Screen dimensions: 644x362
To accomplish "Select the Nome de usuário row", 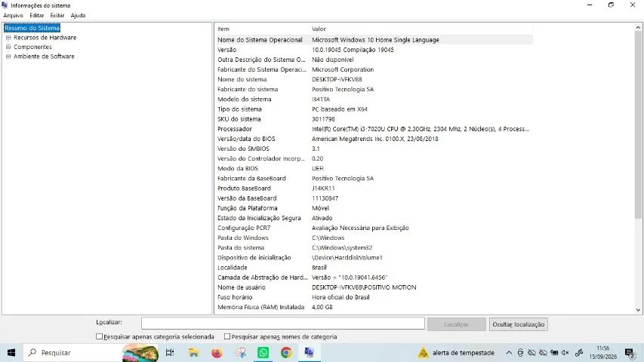I will 374,287.
